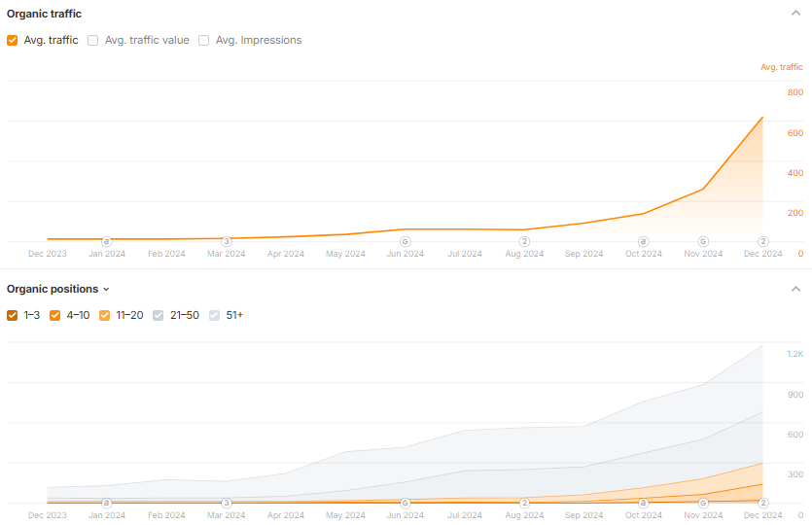Open the Organic positions dropdown
Viewport: 812px width, 525px height.
58,289
